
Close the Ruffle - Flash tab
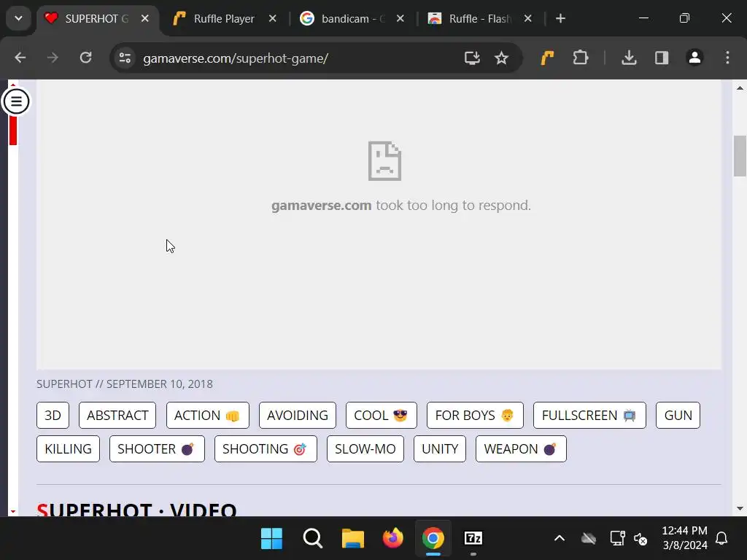528,18
